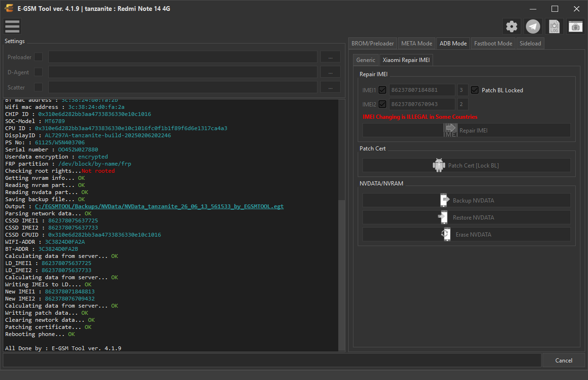
Task: Take a screenshot with the camera icon
Action: click(576, 27)
